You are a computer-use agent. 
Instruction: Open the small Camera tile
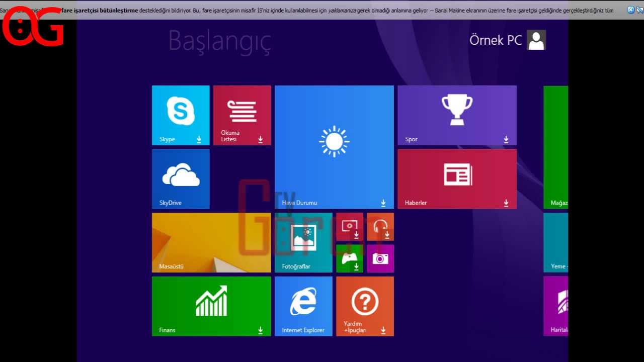click(x=380, y=258)
